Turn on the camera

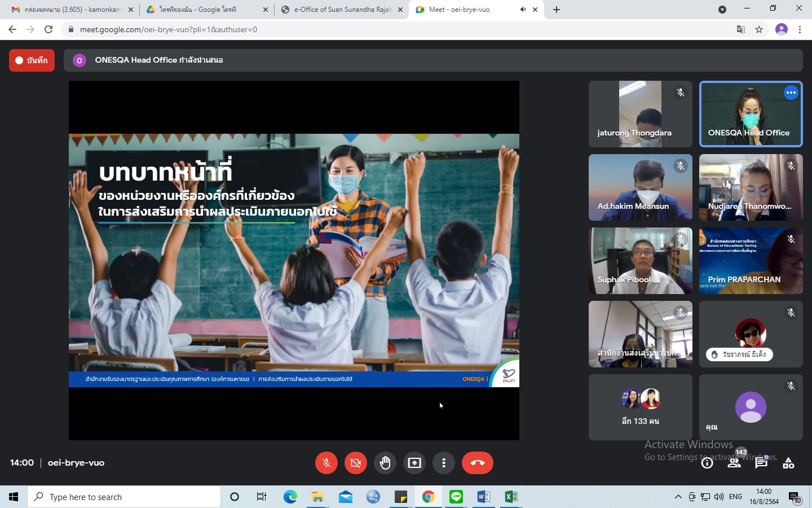point(355,463)
